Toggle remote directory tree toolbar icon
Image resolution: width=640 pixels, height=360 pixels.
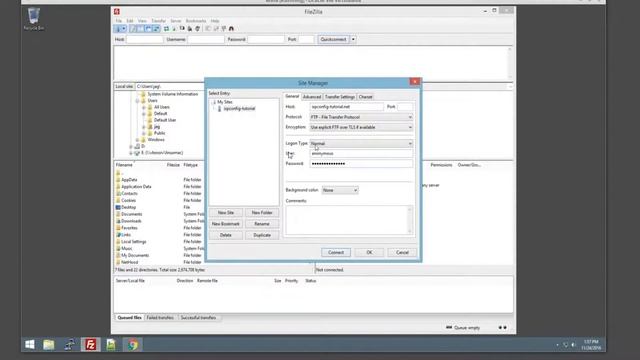pyautogui.click(x=148, y=29)
